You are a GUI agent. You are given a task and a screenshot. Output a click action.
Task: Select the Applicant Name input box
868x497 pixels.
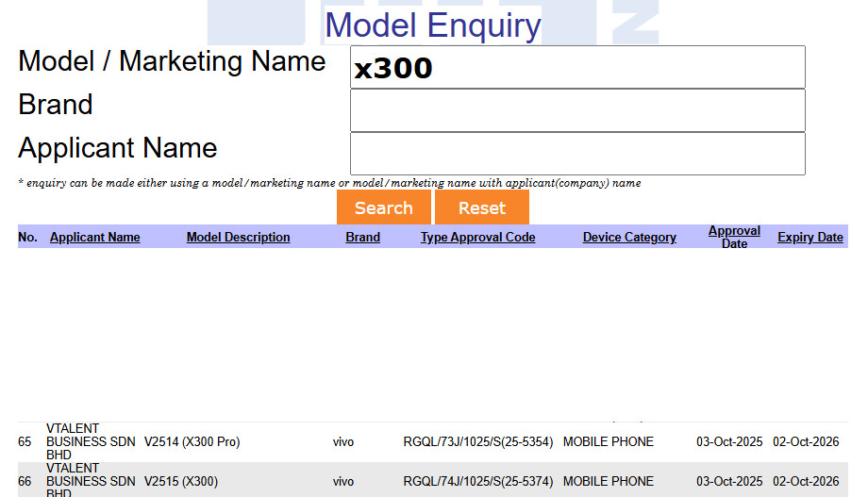tap(577, 154)
